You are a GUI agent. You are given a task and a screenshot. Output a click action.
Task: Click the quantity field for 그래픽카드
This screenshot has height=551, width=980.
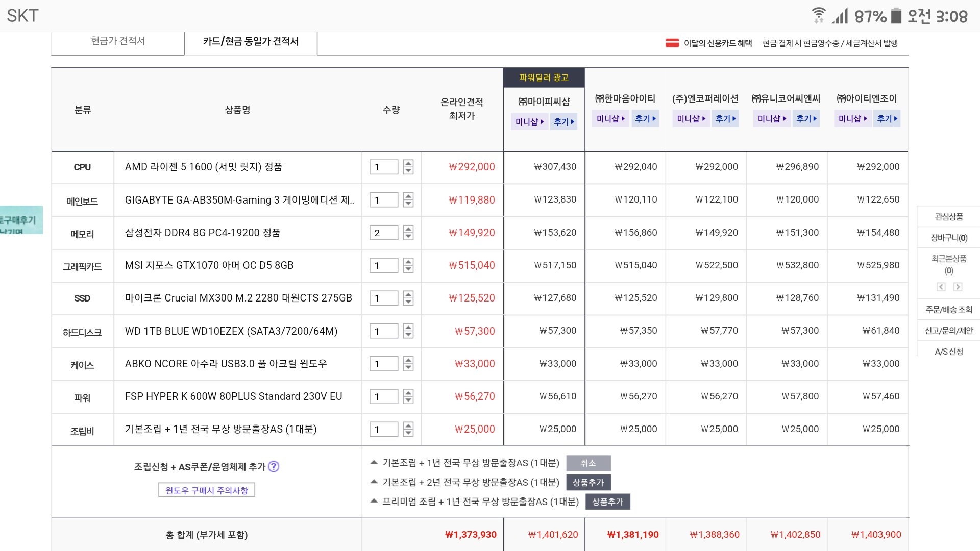click(384, 265)
